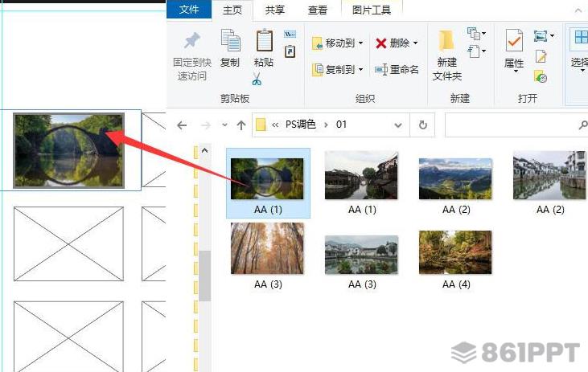This screenshot has width=588, height=372.
Task: Click the search magnifier icon
Action: click(582, 125)
